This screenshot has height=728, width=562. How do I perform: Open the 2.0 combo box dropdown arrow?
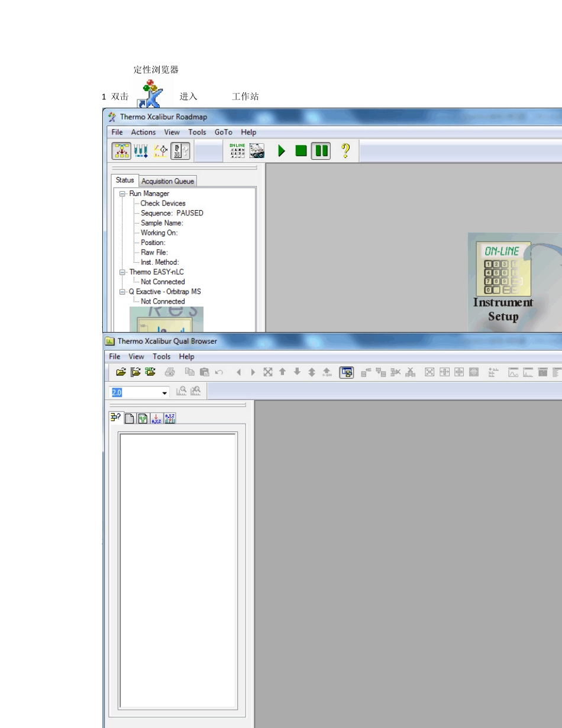(x=164, y=393)
